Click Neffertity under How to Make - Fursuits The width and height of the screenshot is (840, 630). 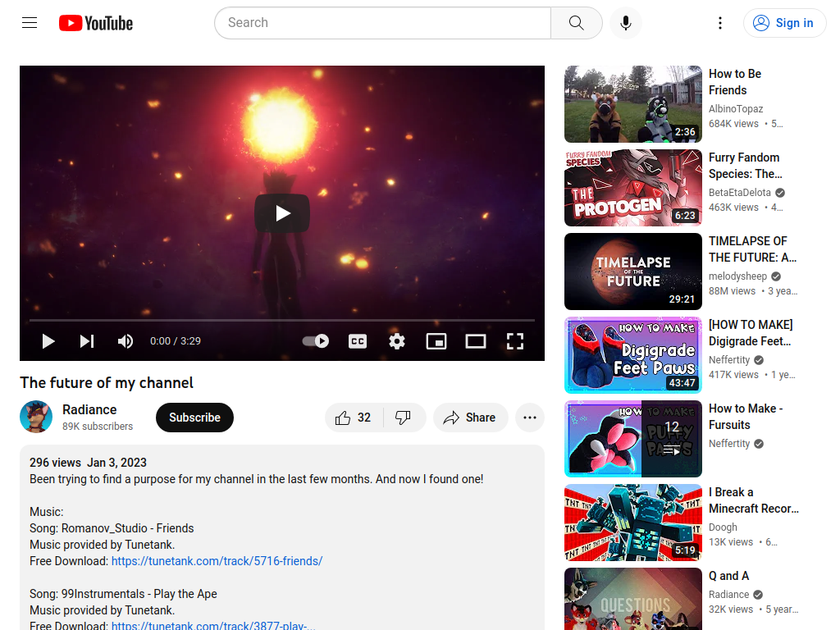click(x=729, y=444)
